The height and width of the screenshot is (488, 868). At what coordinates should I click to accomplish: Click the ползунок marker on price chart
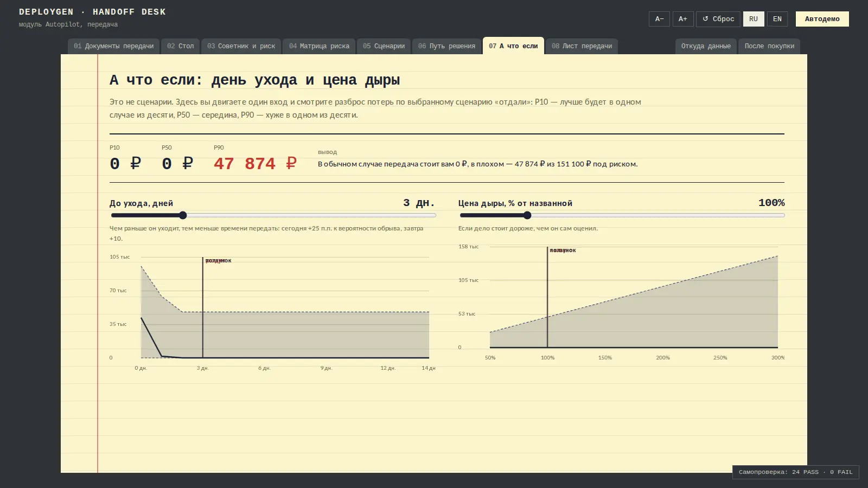[x=563, y=251]
